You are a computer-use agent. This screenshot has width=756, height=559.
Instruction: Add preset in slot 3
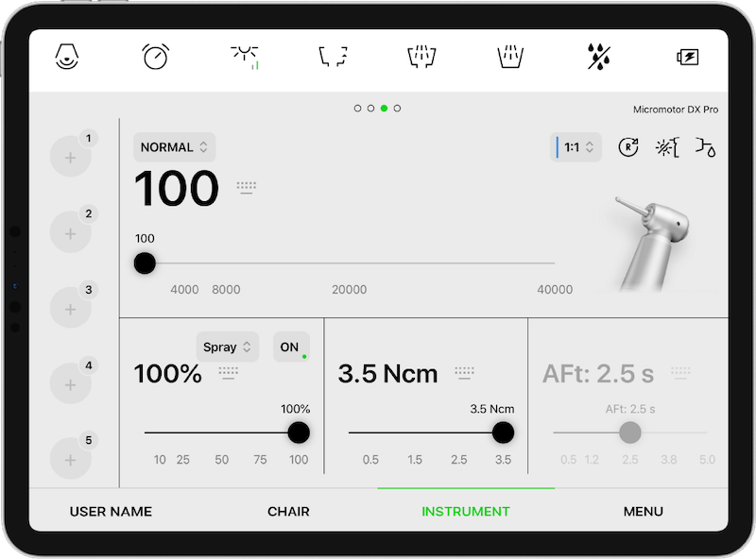tap(71, 309)
